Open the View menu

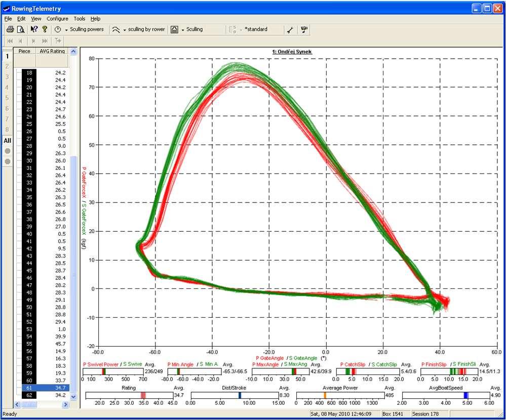point(36,19)
